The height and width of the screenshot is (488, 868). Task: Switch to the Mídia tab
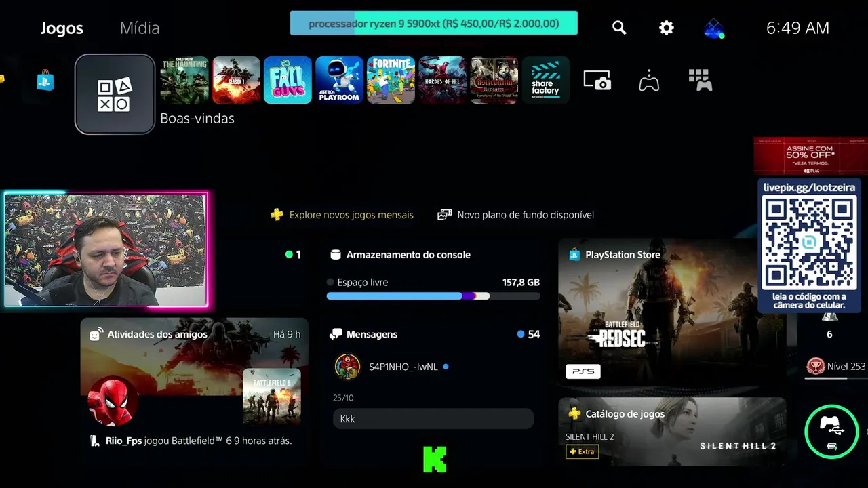(x=140, y=28)
